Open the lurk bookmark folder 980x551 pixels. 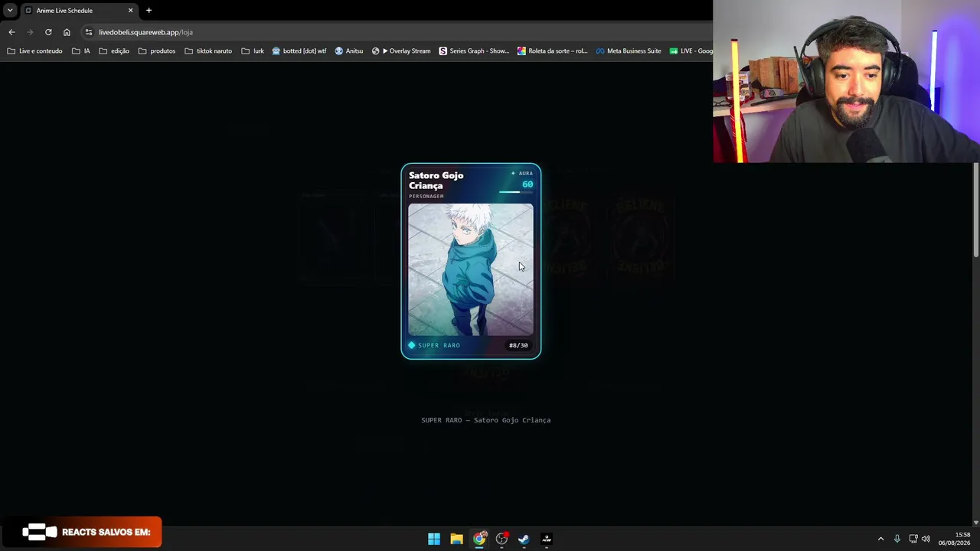click(x=253, y=51)
